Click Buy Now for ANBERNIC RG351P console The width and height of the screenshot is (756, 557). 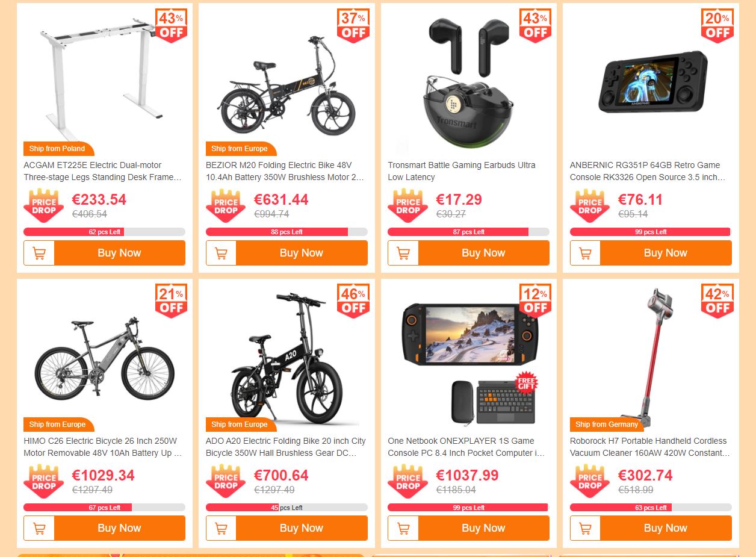click(x=666, y=253)
